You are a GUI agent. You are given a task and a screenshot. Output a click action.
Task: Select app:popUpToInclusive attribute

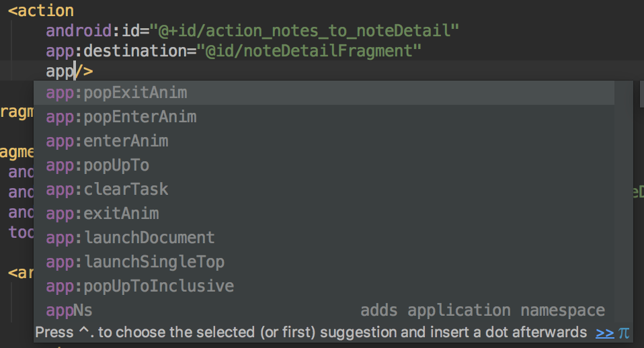[x=323, y=286]
